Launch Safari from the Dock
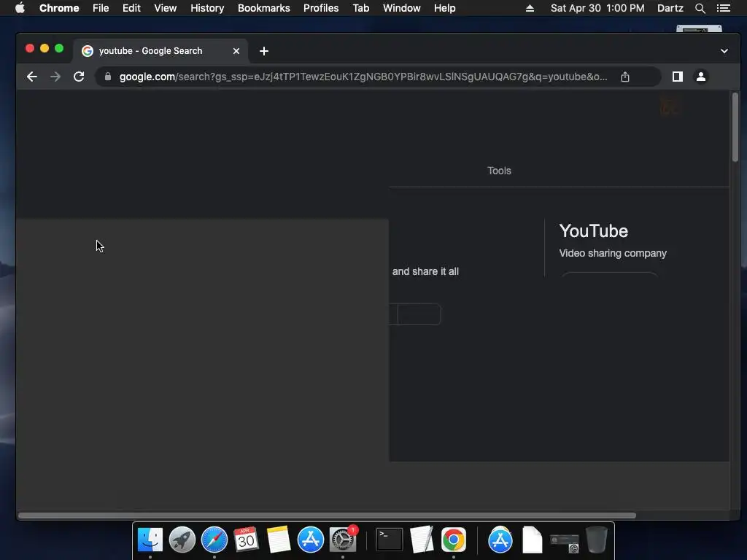 click(x=214, y=540)
